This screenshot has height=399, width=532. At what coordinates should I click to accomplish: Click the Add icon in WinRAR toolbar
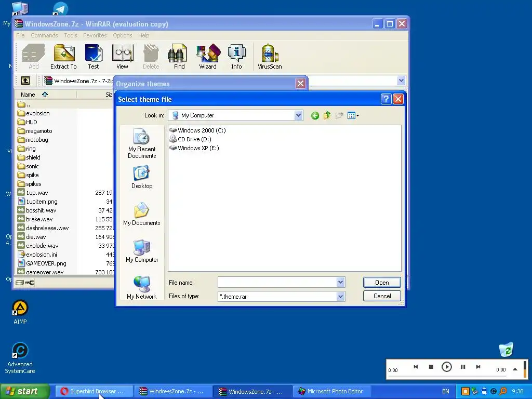tap(33, 57)
